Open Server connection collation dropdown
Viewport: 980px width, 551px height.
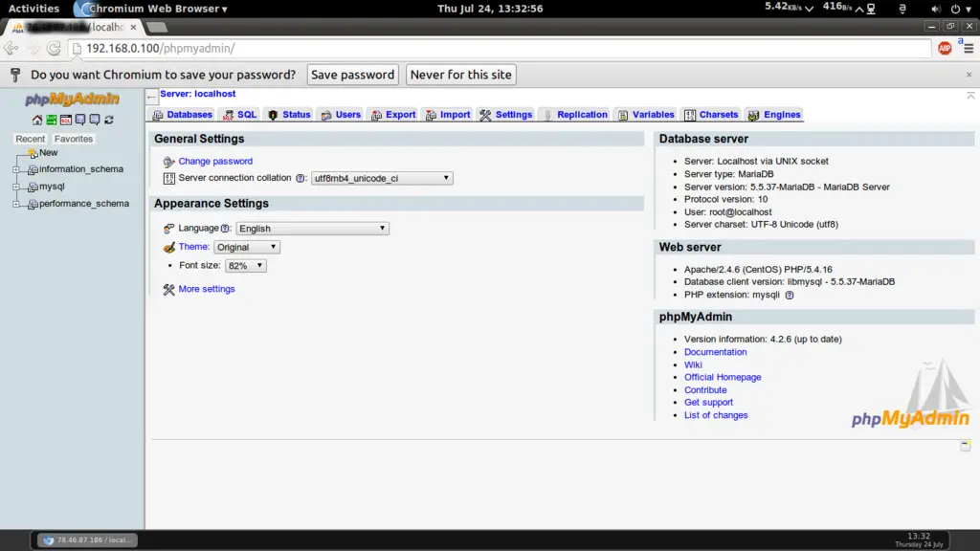(x=382, y=179)
